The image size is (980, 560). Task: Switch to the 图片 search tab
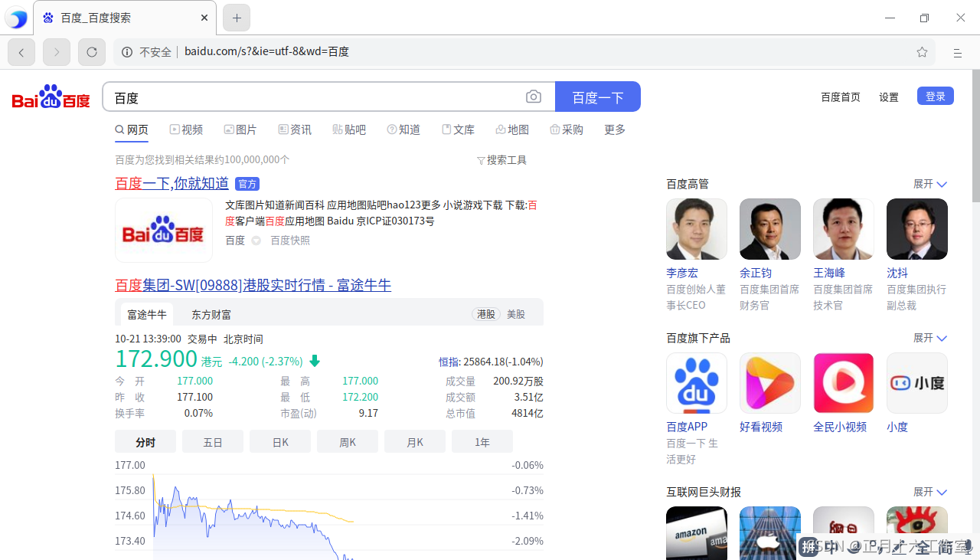coord(240,129)
